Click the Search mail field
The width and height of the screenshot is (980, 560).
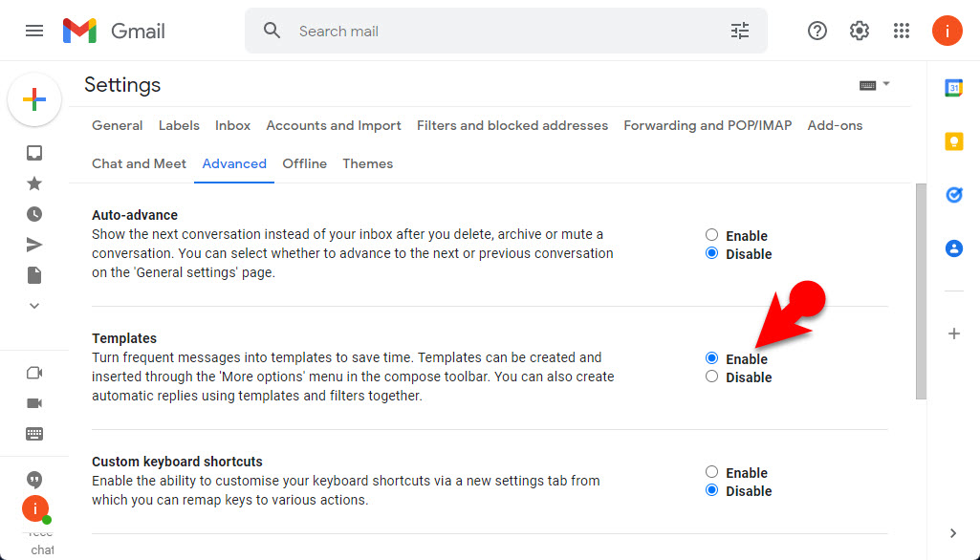coord(506,31)
